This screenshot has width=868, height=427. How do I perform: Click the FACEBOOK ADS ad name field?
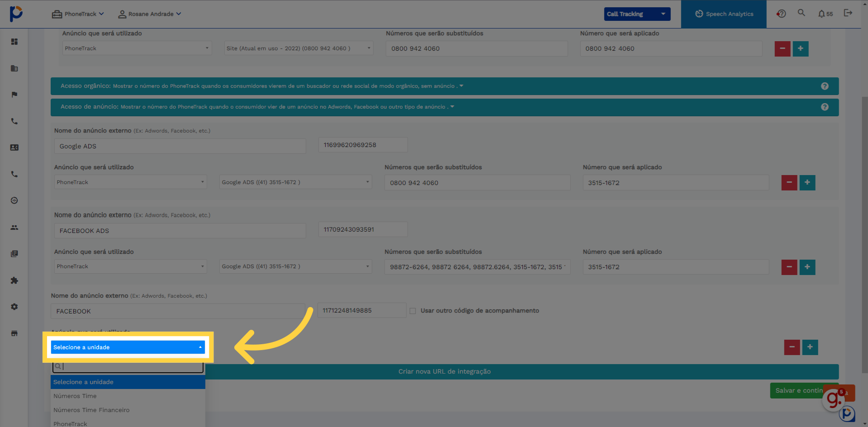pos(180,231)
